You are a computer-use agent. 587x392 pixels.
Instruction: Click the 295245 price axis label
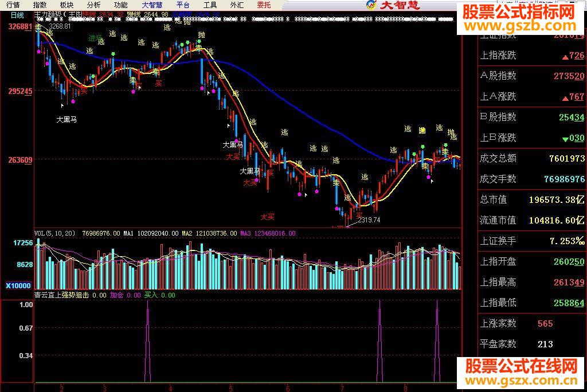coord(20,91)
